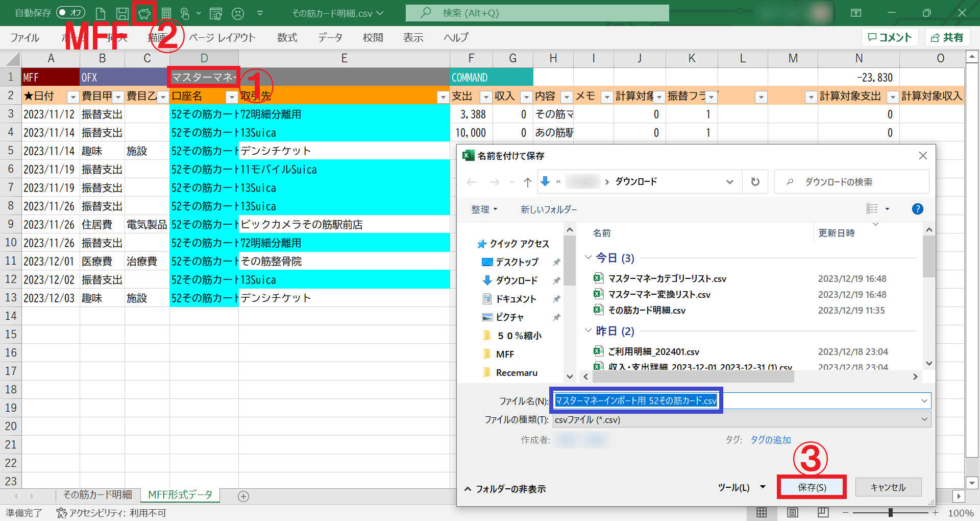The image size is (980, 521).
Task: Open the 表示 ribbon tab
Action: [413, 38]
